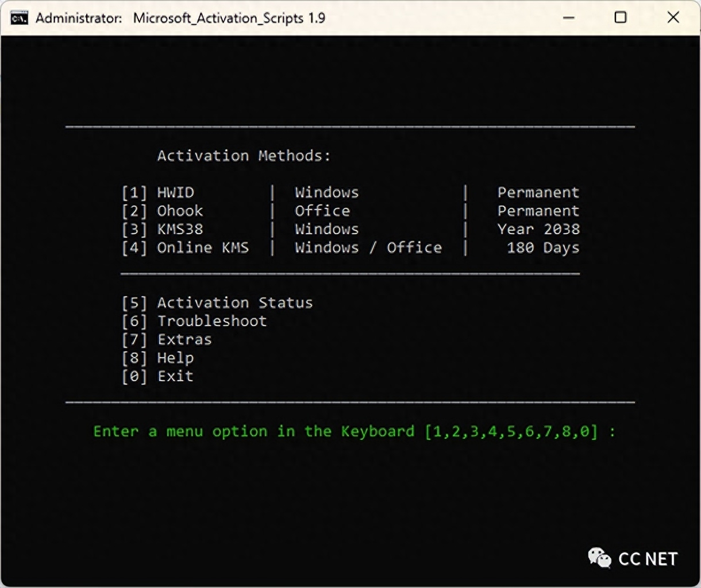Minimize the Microsoft Activation Scripts window

click(x=569, y=18)
